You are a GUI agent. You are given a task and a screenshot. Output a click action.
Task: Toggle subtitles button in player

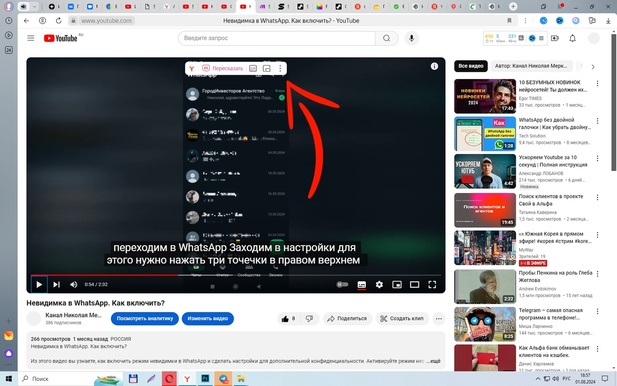[361, 284]
